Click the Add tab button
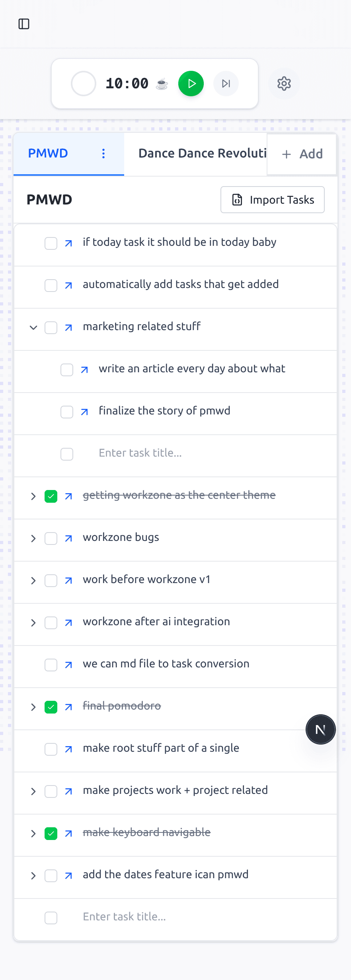The image size is (351, 980). pos(302,154)
